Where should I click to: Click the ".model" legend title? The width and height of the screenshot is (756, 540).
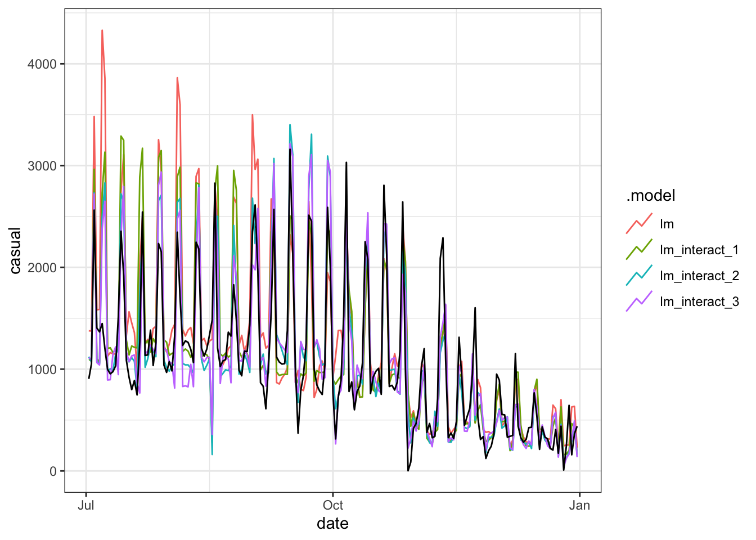[651, 196]
